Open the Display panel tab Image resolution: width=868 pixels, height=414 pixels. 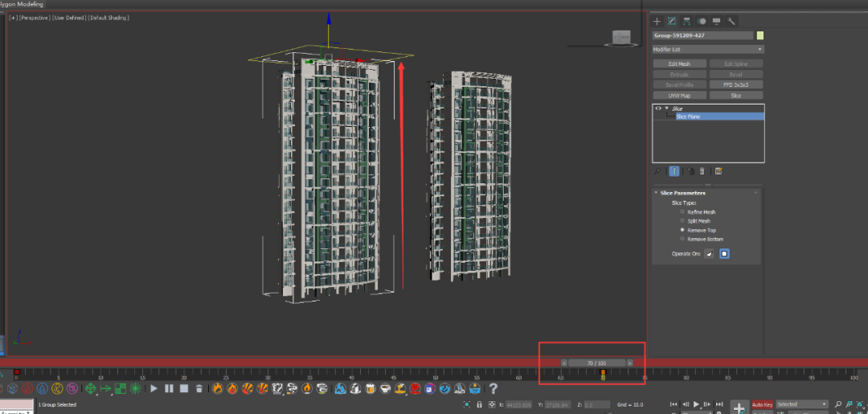pyautogui.click(x=716, y=22)
